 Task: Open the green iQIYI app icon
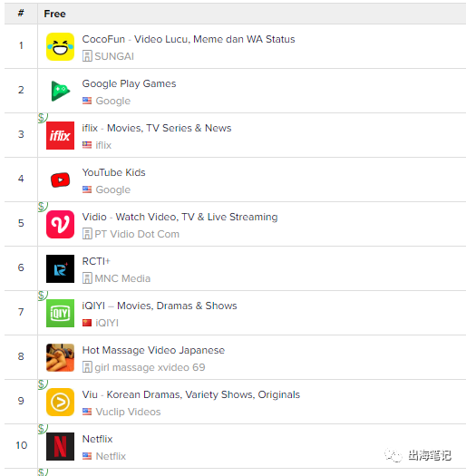(60, 313)
